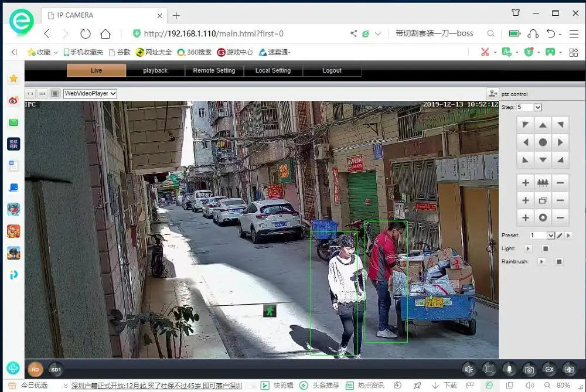The image size is (586, 392).
Task: Click the video record icon
Action: 549,370
